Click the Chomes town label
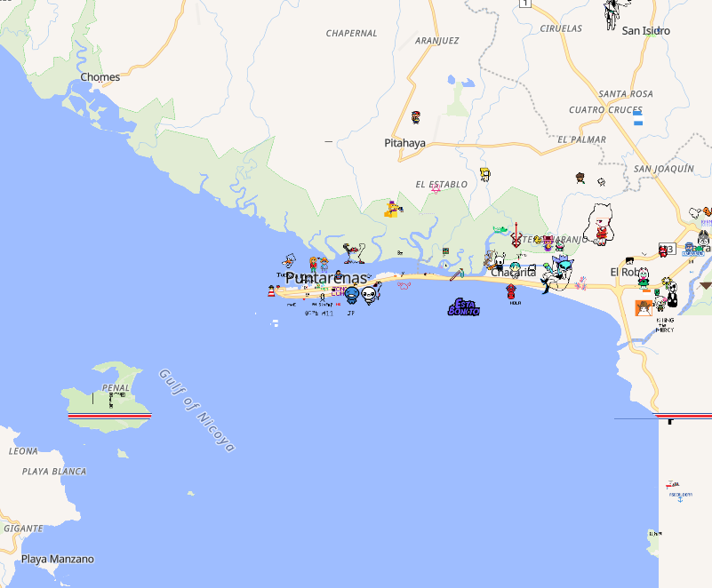The image size is (712, 588). coord(100,77)
